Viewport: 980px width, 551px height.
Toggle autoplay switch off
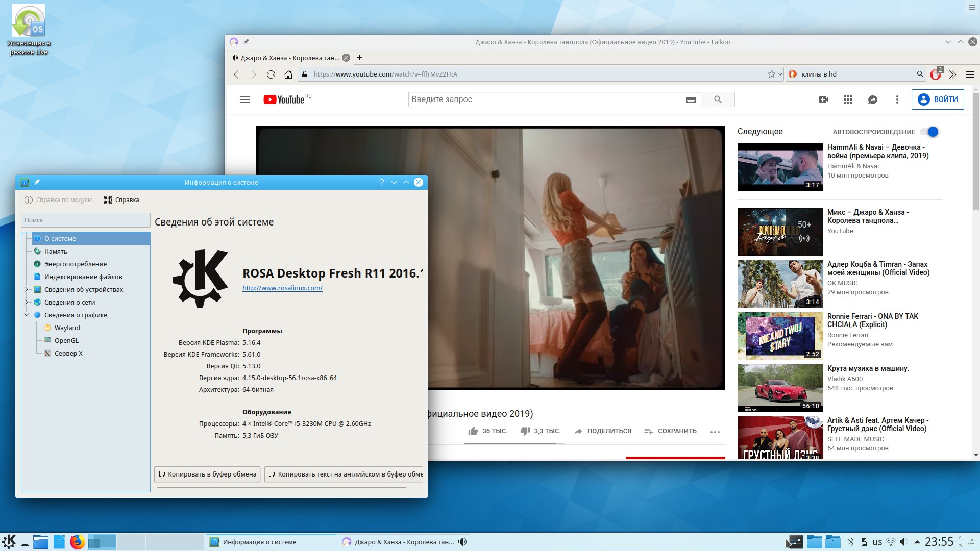(930, 132)
